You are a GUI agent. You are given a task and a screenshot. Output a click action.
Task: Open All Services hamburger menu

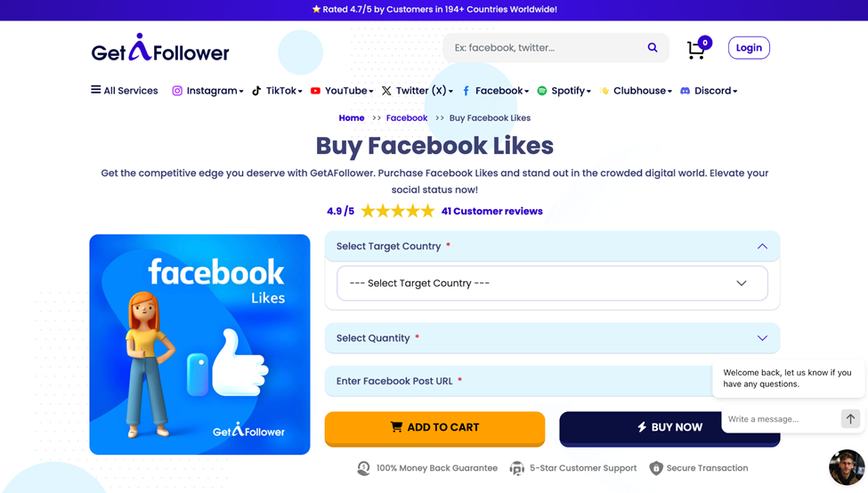[125, 90]
